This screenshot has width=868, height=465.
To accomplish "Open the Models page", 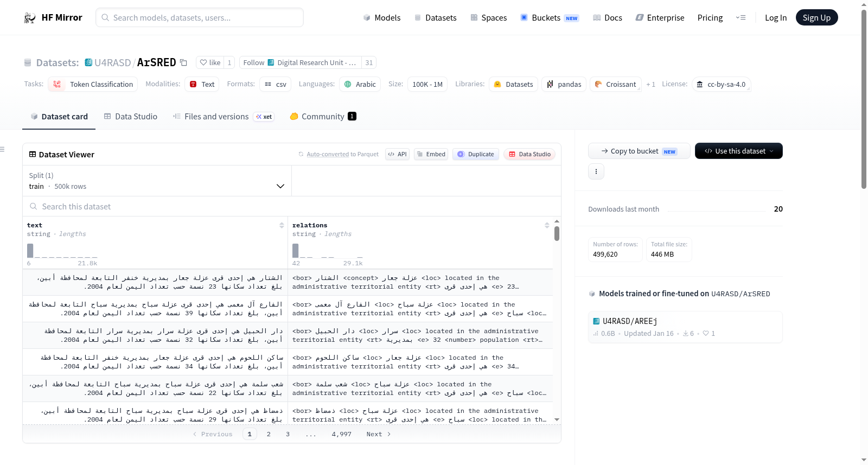I will pyautogui.click(x=382, y=18).
